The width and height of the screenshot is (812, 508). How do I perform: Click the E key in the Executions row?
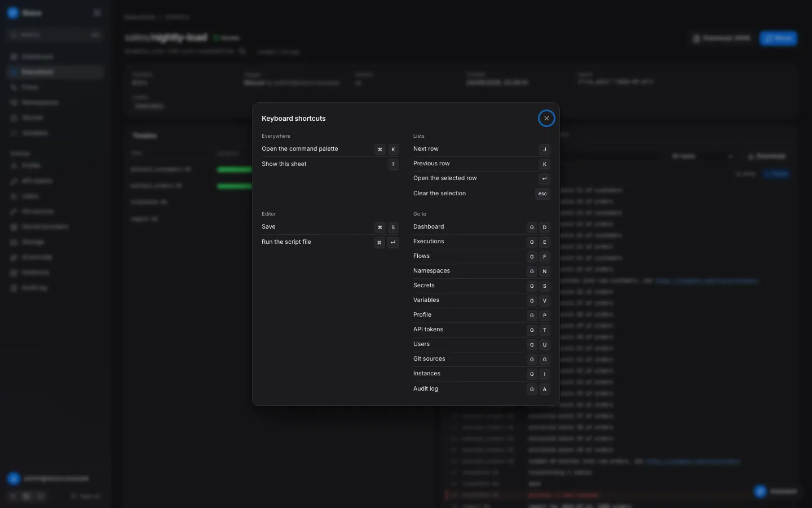545,242
